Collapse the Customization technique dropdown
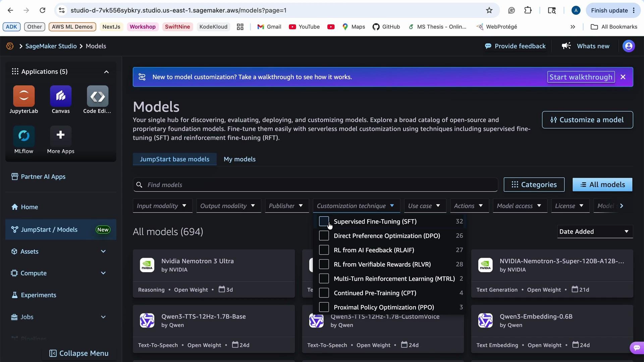 (x=356, y=206)
